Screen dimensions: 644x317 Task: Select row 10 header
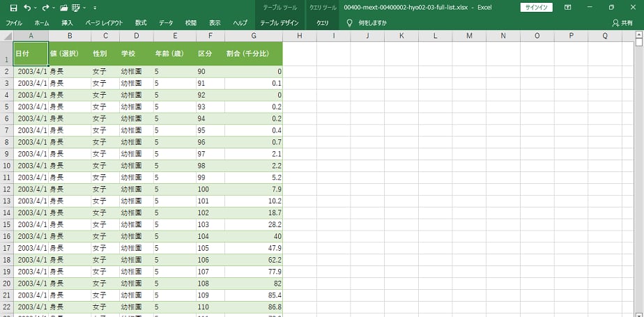pyautogui.click(x=6, y=166)
